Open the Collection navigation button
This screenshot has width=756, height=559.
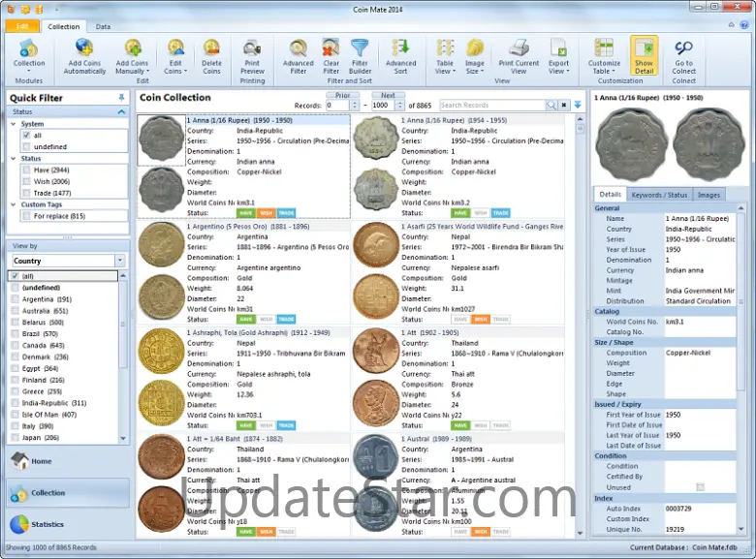click(x=68, y=492)
